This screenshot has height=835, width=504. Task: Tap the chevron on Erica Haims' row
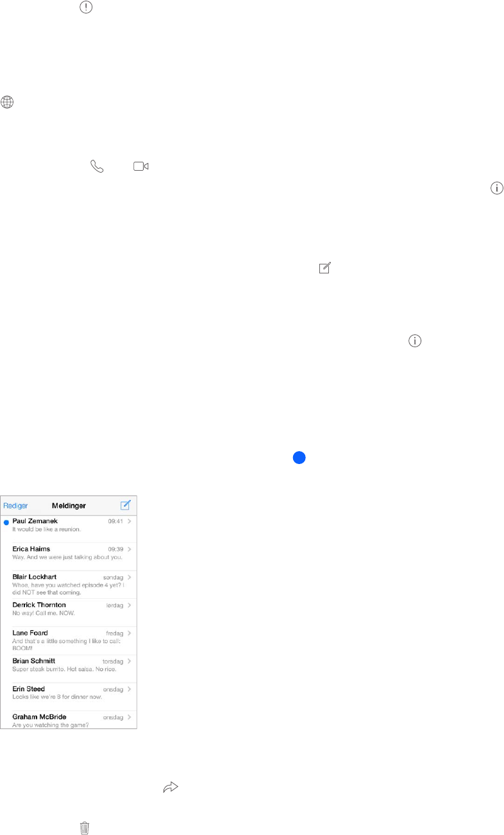pos(130,549)
